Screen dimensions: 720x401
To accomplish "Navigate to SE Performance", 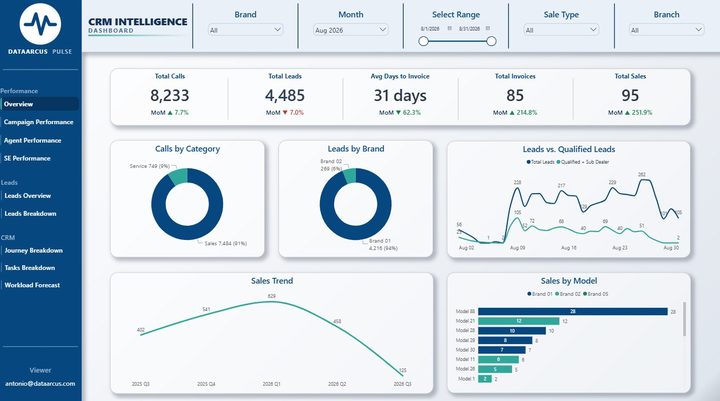I will coord(27,158).
